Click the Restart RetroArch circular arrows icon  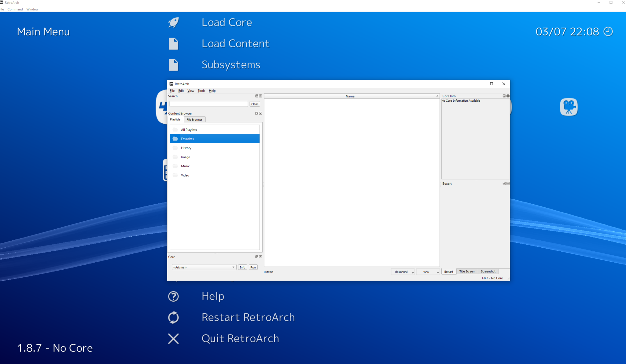click(x=173, y=317)
